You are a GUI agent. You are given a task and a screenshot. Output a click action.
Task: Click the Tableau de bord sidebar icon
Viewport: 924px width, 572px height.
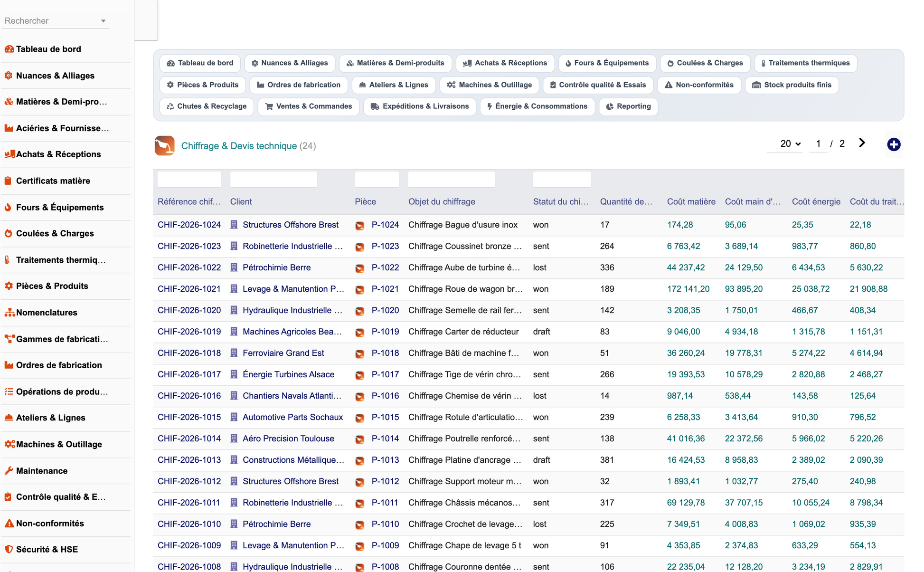click(x=9, y=49)
